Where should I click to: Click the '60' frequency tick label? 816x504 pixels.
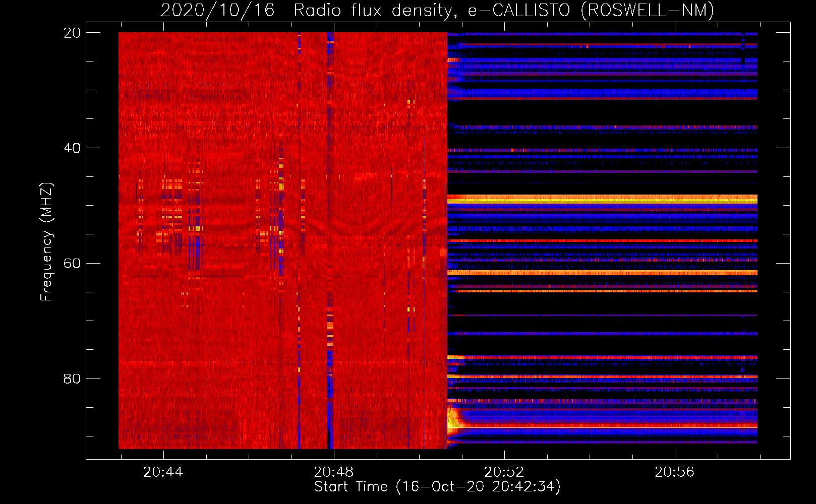pos(72,264)
